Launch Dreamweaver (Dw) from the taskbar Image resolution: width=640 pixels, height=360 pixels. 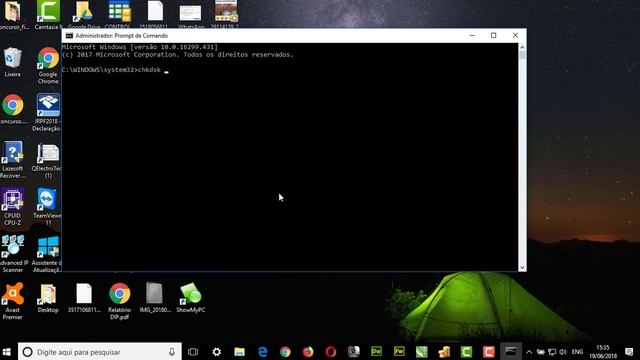click(376, 351)
